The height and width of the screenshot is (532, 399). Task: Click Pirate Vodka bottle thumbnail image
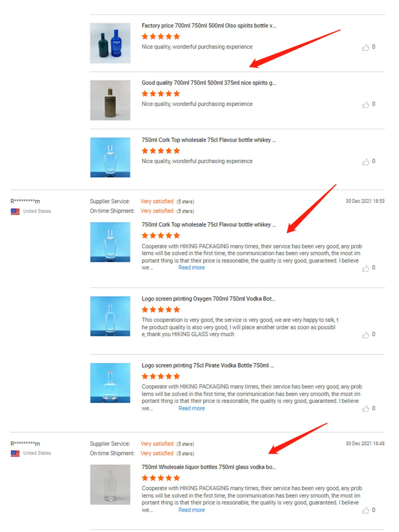click(x=110, y=383)
